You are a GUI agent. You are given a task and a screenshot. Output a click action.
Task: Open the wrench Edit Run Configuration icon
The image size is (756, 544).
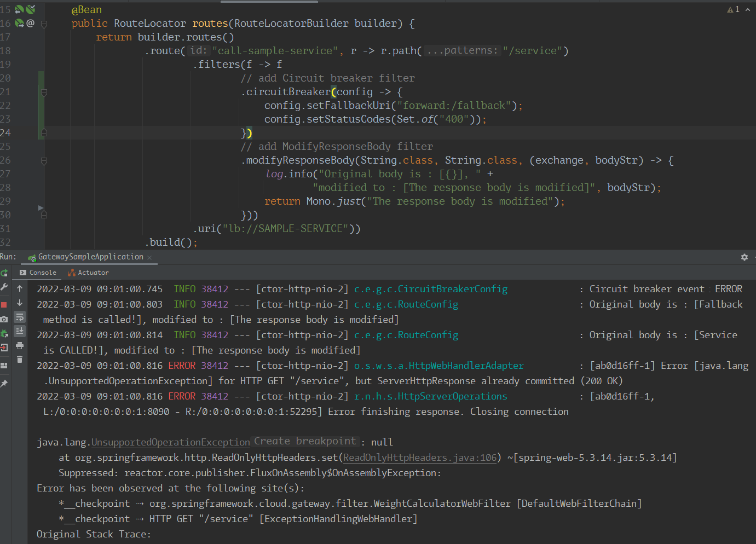tap(4, 287)
